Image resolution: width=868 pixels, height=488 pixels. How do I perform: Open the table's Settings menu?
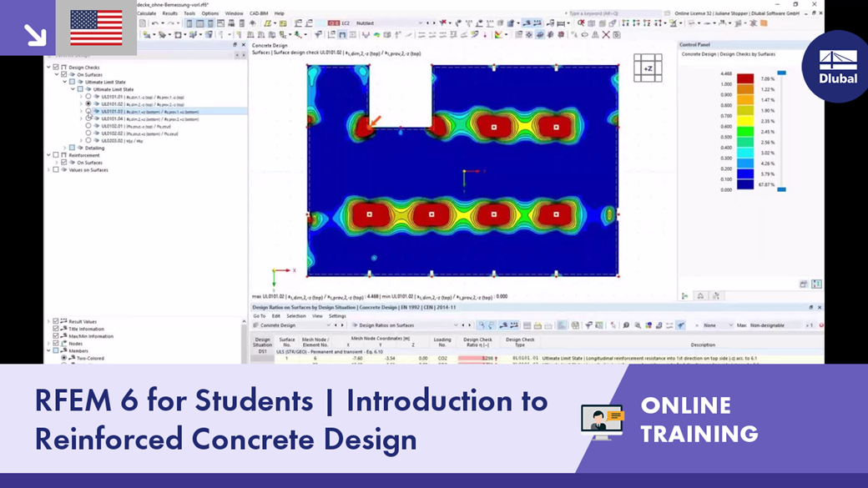click(x=337, y=316)
